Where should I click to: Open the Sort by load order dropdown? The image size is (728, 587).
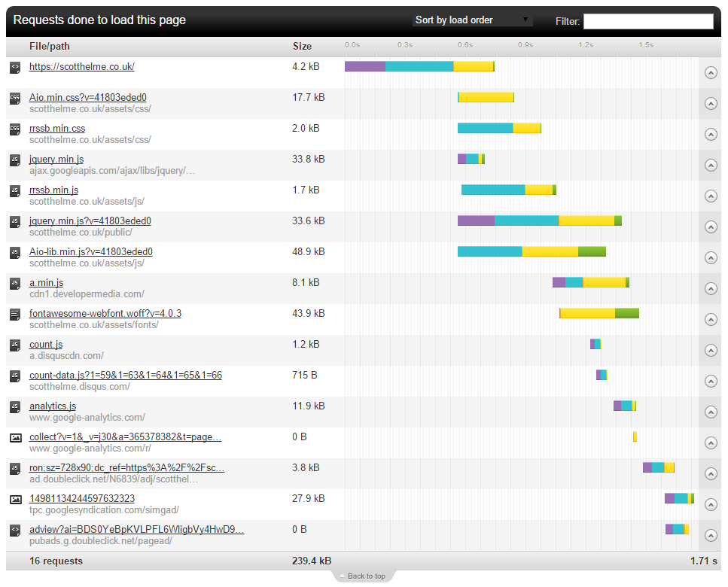point(472,20)
